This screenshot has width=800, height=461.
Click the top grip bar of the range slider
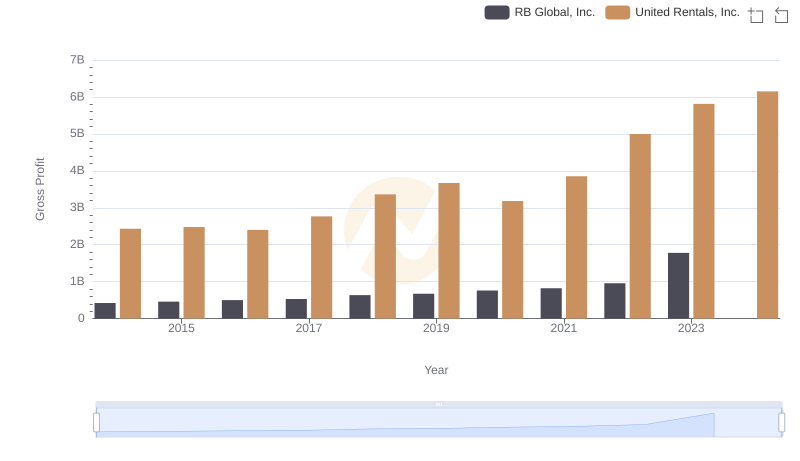[x=439, y=404]
